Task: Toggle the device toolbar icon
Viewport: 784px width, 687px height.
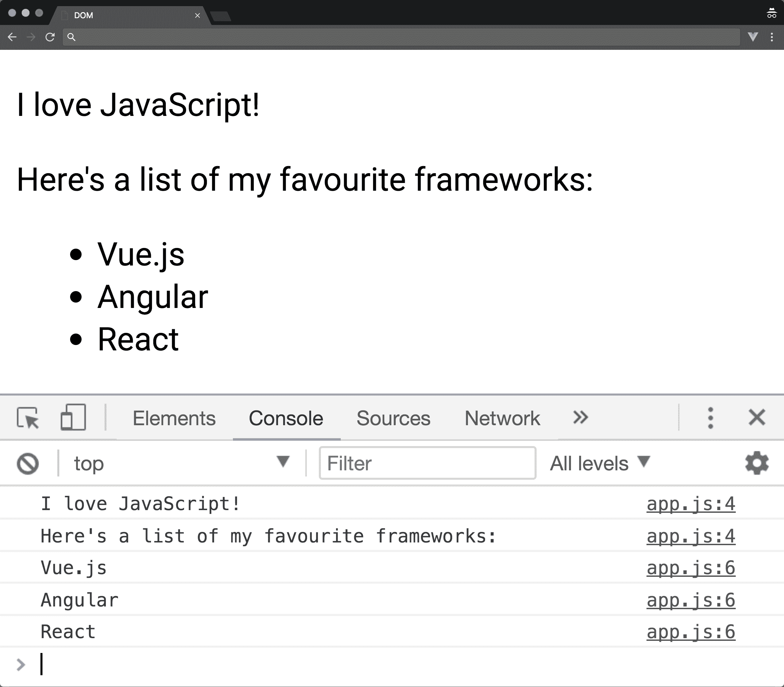Action: pos(73,417)
